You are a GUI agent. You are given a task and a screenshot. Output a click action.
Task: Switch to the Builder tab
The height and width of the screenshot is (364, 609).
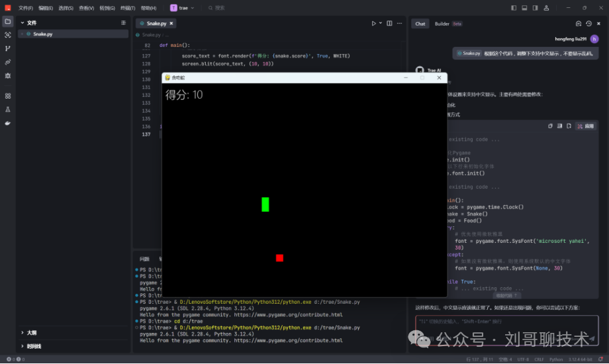442,24
